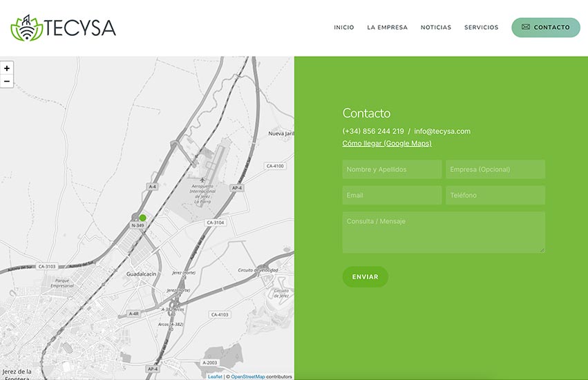Screen dimensions: 588x380
Task: Click the Aeropuerto Internacional de Jerez label
Action: tap(202, 193)
